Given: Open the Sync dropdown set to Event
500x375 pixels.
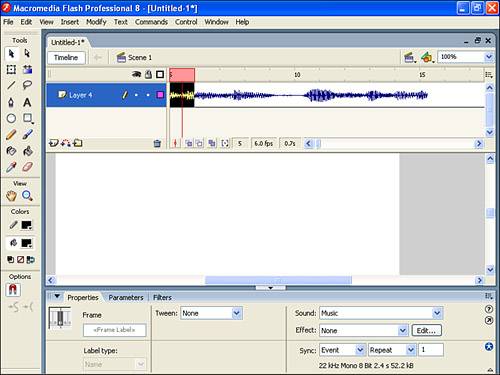Looking at the screenshot, I should [342, 350].
